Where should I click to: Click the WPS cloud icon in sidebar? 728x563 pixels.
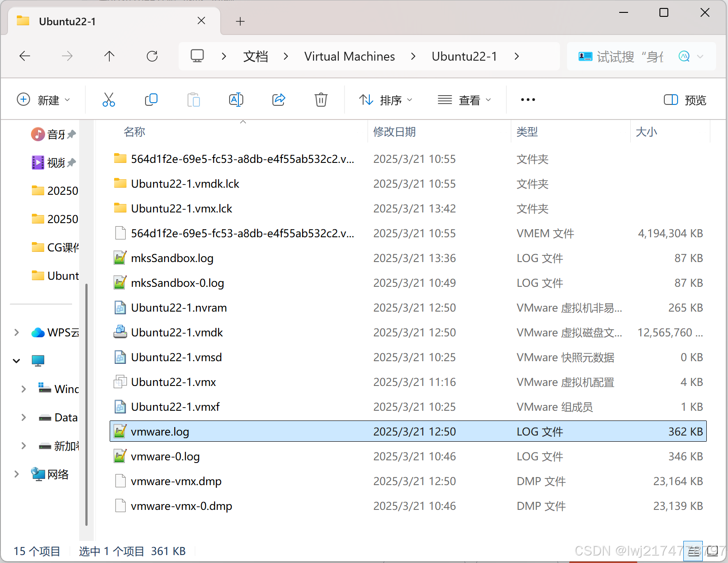(38, 332)
